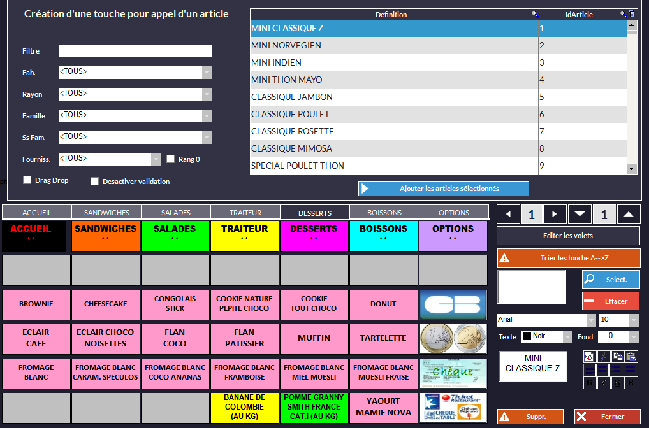Enable the Drag Drop checkbox
The width and height of the screenshot is (649, 428).
(27, 181)
